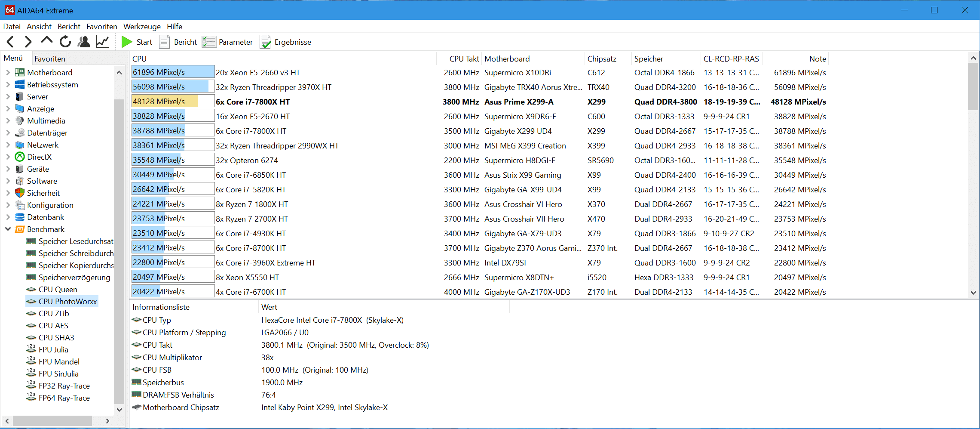Sort by the Note column header
This screenshot has height=429, width=980.
point(795,59)
